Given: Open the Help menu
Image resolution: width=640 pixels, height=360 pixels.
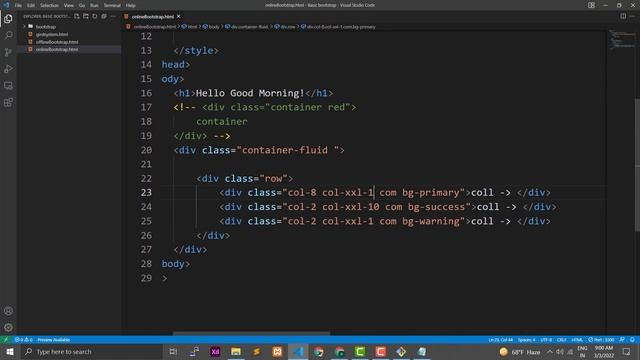Looking at the screenshot, I should point(131,5).
